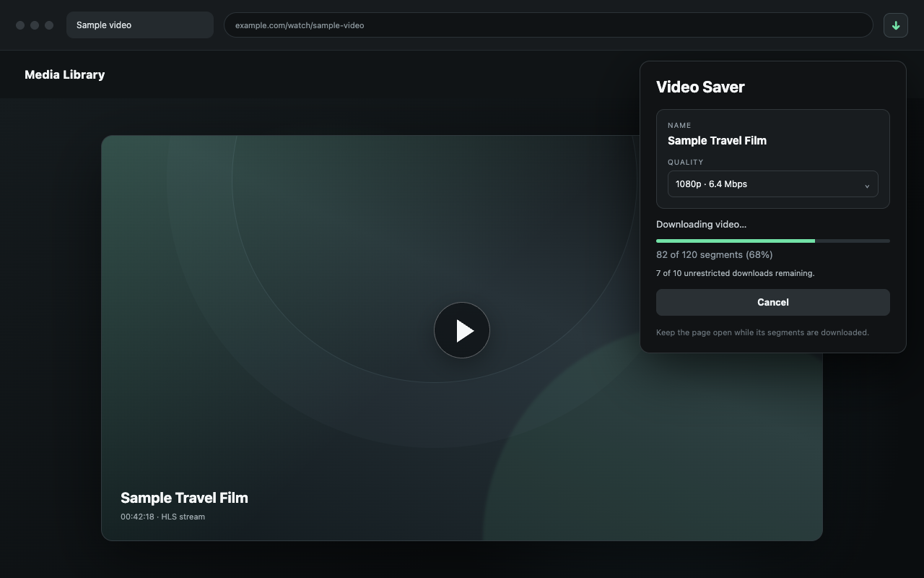Cancel the video download
This screenshot has width=924, height=578.
pyautogui.click(x=772, y=302)
